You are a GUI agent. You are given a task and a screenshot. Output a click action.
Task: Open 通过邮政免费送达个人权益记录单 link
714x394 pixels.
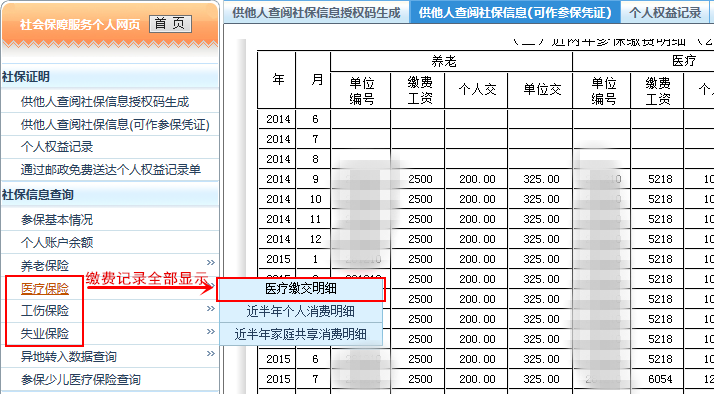(x=111, y=170)
